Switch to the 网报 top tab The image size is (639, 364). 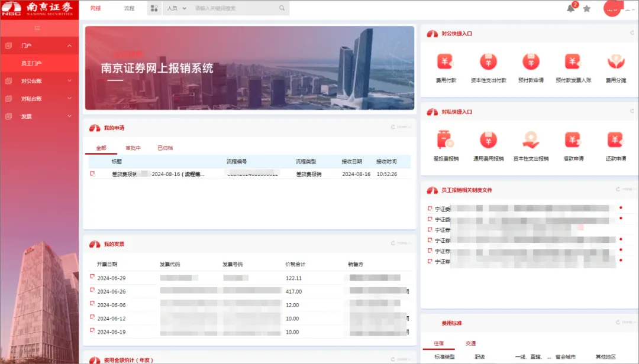pyautogui.click(x=96, y=8)
